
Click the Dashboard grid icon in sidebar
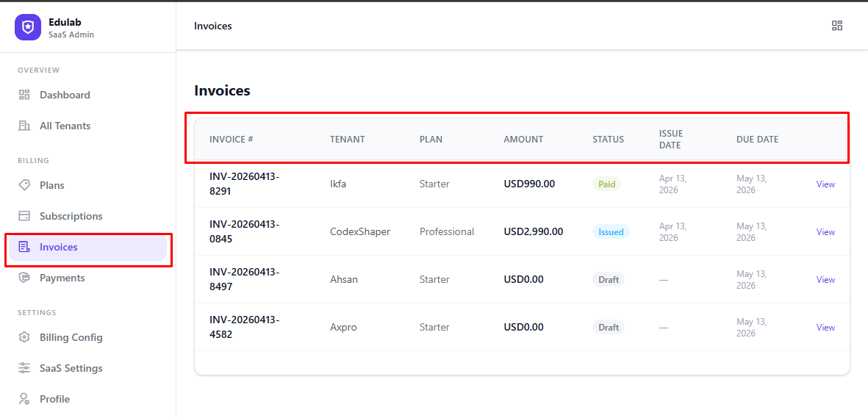[x=24, y=95]
